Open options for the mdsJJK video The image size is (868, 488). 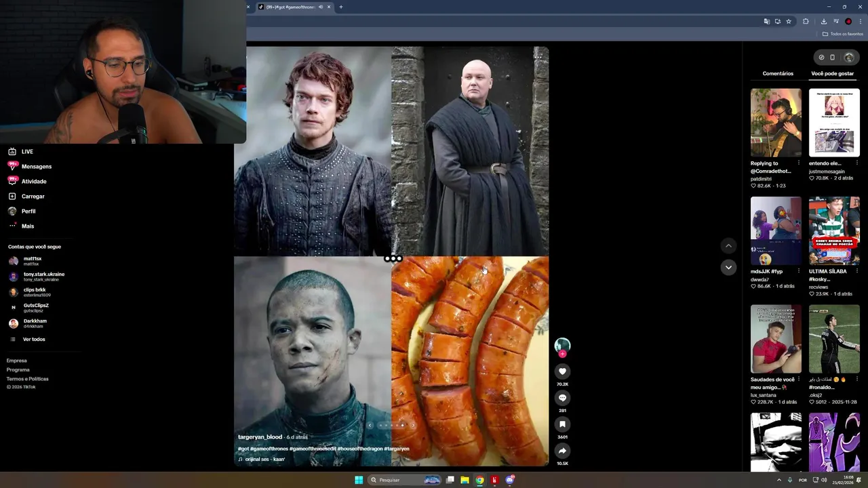point(798,271)
